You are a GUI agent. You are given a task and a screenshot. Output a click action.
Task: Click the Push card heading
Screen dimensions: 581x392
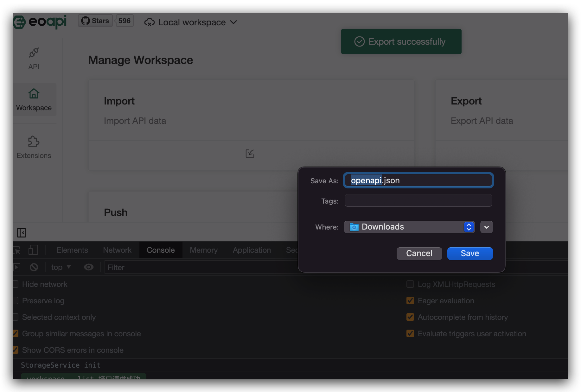pyautogui.click(x=116, y=212)
